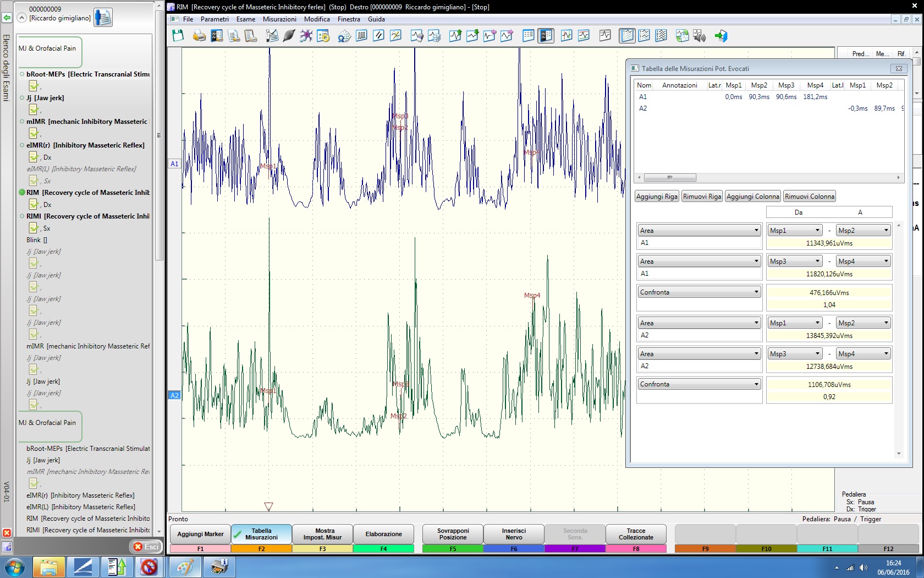The width and height of the screenshot is (924, 578).
Task: Click the green arrow exit door icon
Action: click(721, 36)
